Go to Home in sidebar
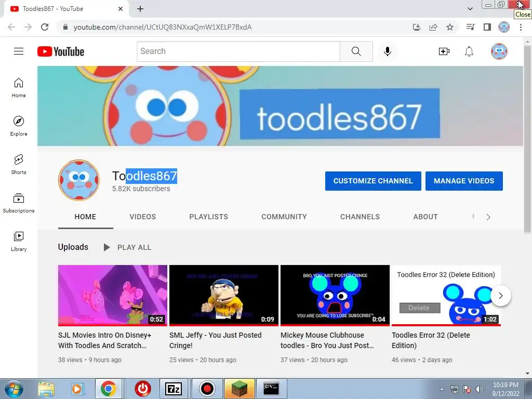532x399 pixels. coord(19,87)
